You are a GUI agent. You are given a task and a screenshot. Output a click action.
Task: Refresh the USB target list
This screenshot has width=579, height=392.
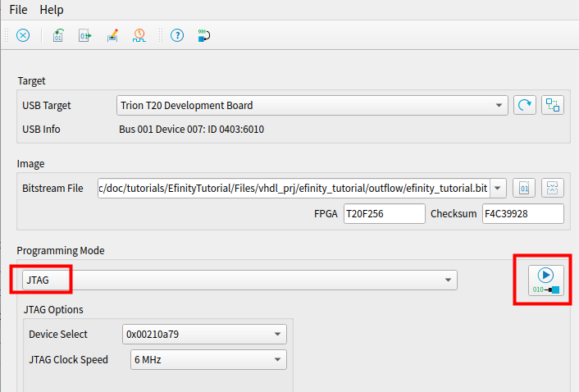[524, 105]
